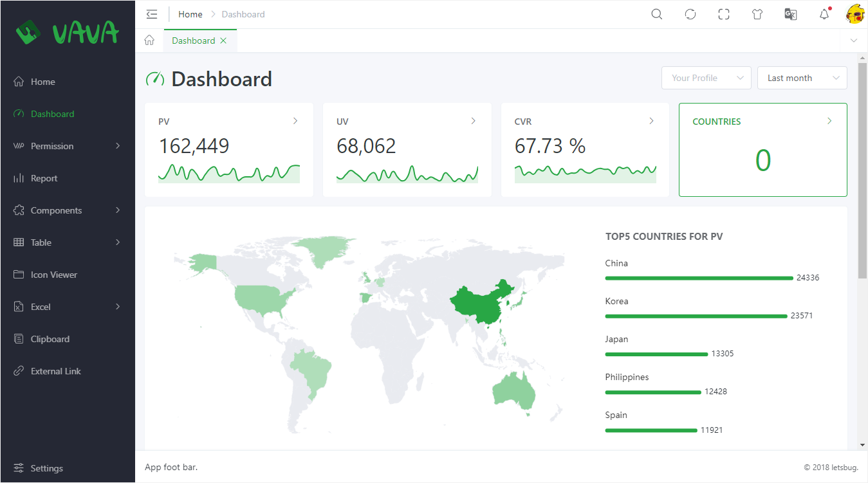Collapse the sidebar with the fold icon

pyautogui.click(x=152, y=14)
